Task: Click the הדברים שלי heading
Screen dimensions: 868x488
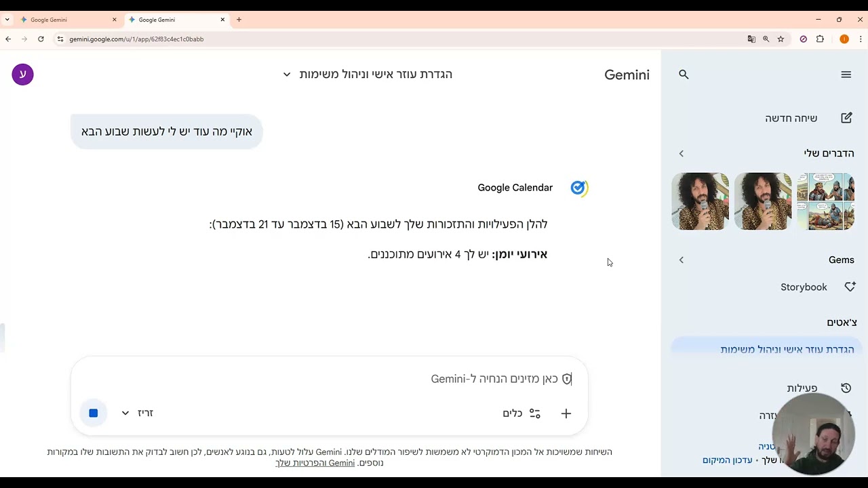Action: 829,154
